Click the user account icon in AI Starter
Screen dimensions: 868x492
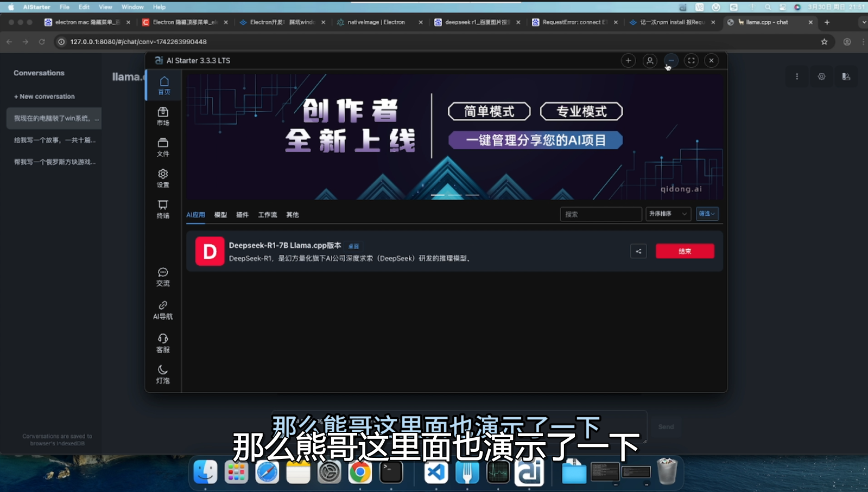click(x=650, y=60)
